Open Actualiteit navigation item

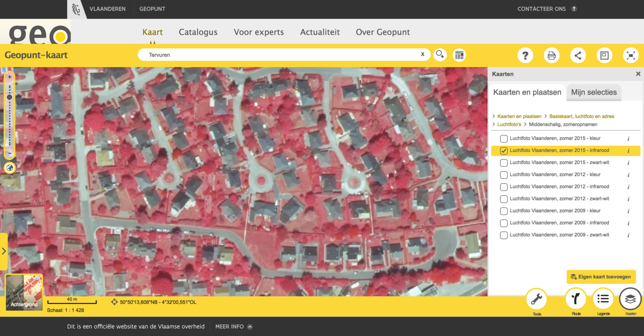pos(320,32)
